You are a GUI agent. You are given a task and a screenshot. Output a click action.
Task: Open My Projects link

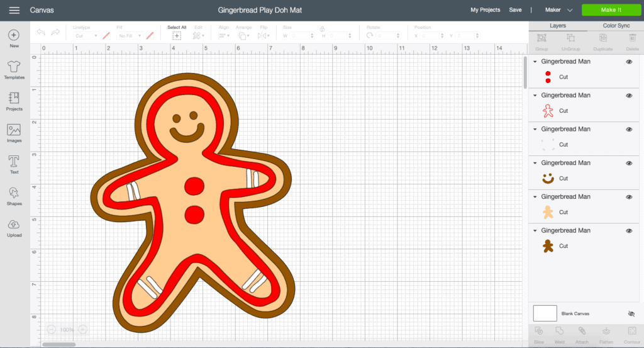[x=485, y=10]
